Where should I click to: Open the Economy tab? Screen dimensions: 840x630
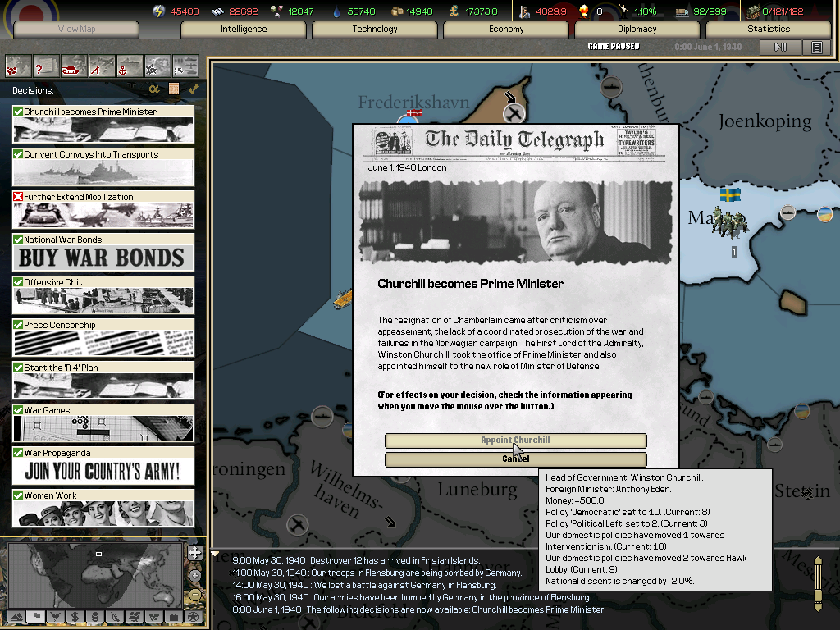click(506, 29)
